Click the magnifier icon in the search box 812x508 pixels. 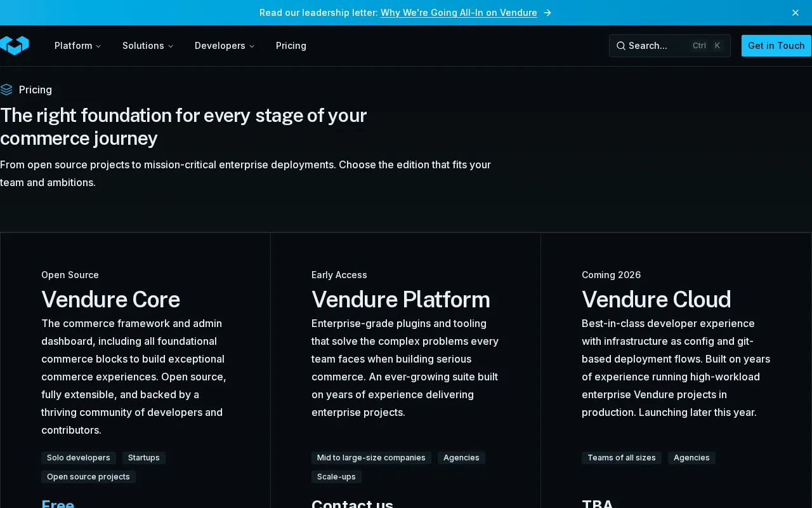coord(621,46)
